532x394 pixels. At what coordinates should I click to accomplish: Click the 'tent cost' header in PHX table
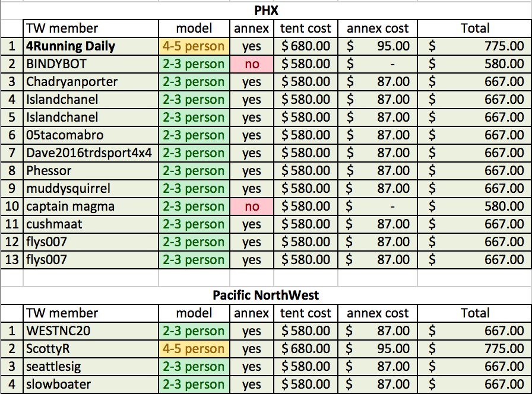pyautogui.click(x=306, y=28)
